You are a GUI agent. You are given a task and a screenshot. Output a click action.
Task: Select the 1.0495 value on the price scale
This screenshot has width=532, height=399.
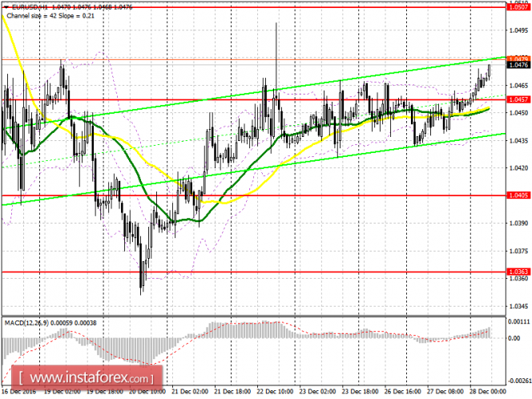(x=518, y=30)
